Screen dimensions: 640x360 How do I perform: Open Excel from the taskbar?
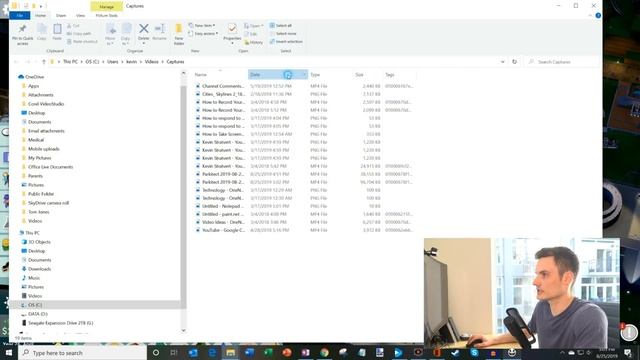click(x=268, y=352)
